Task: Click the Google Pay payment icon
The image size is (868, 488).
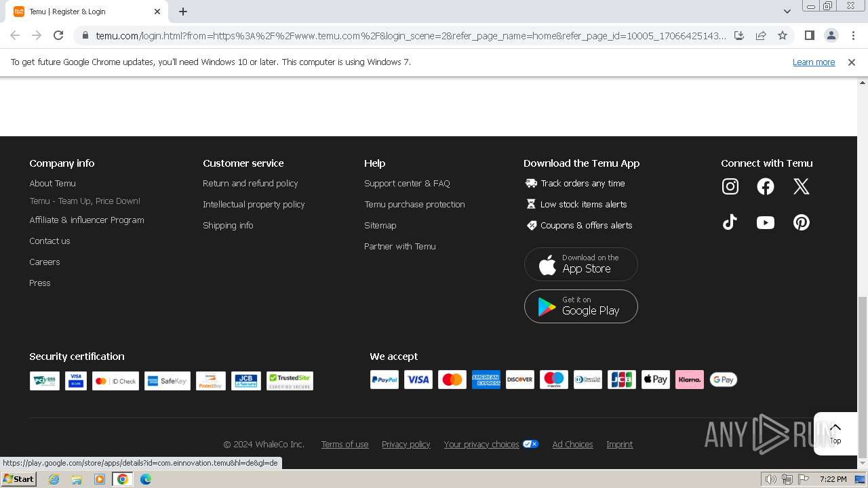Action: tap(724, 380)
